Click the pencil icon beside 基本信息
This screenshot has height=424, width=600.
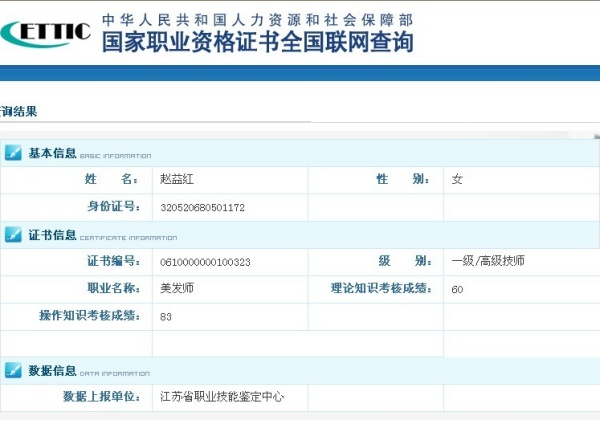coord(14,153)
